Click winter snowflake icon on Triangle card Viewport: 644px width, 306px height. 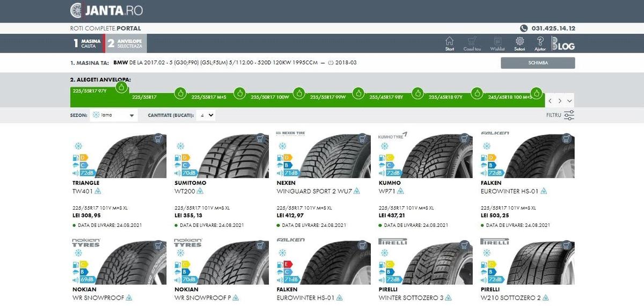(78, 146)
